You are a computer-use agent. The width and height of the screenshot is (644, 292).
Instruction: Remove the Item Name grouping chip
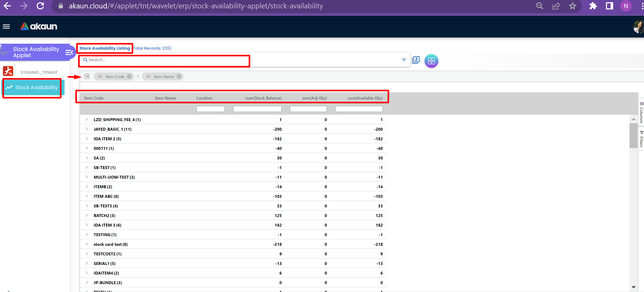pos(179,77)
